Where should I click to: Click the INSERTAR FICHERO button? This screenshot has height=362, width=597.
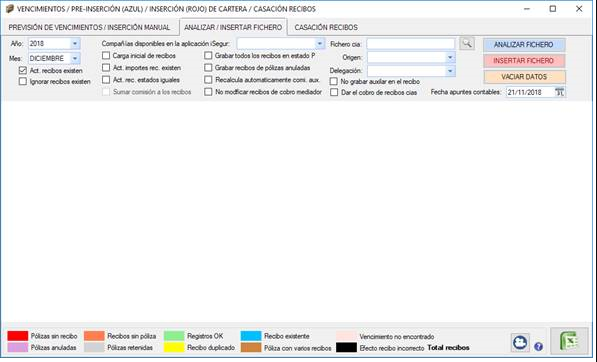pos(524,61)
